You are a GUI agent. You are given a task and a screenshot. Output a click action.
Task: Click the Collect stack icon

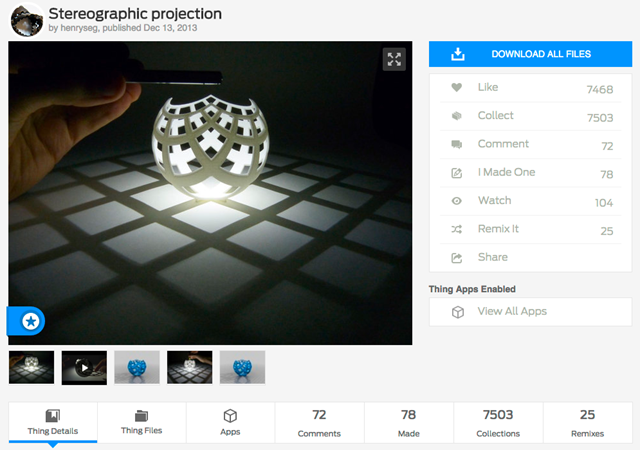point(457,116)
